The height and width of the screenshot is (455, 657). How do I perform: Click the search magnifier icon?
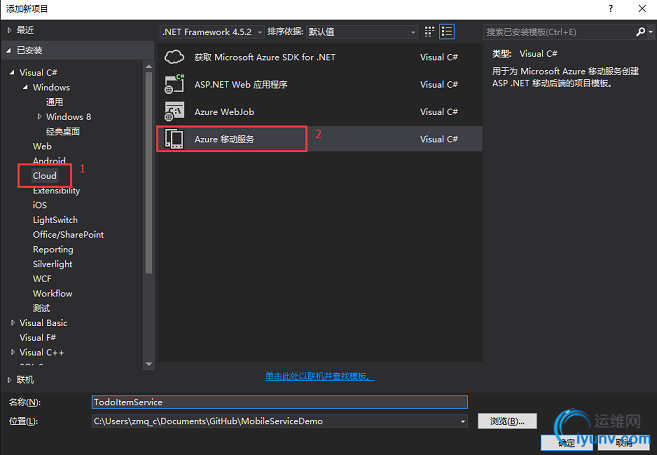pyautogui.click(x=640, y=32)
